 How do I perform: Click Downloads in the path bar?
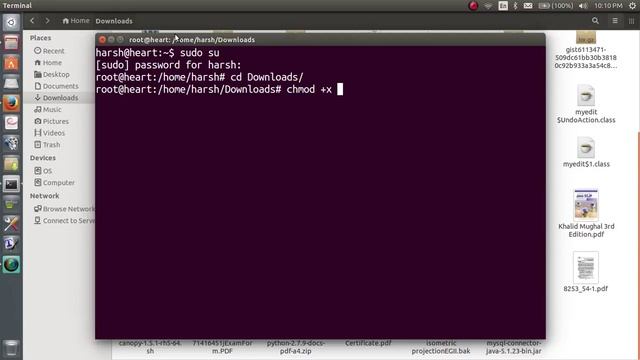pyautogui.click(x=114, y=21)
